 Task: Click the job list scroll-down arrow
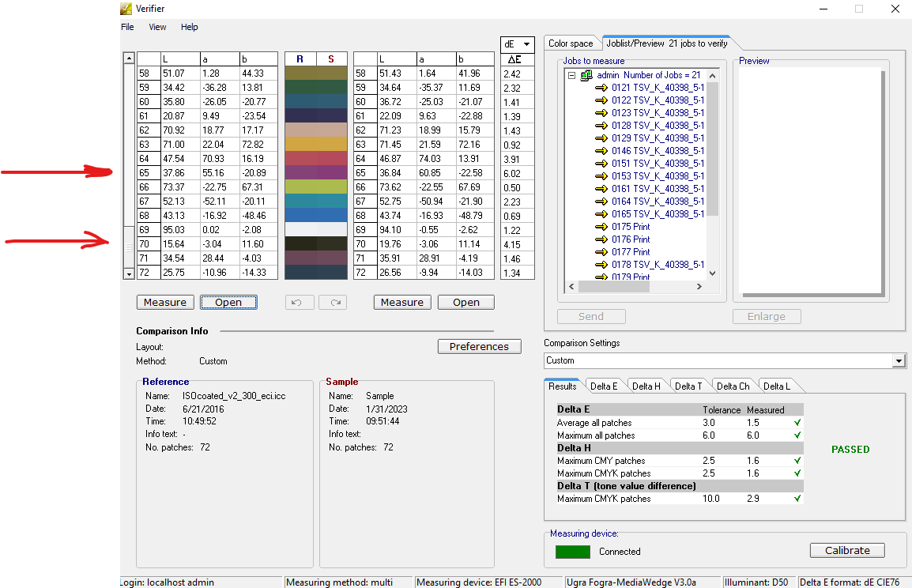[x=713, y=273]
